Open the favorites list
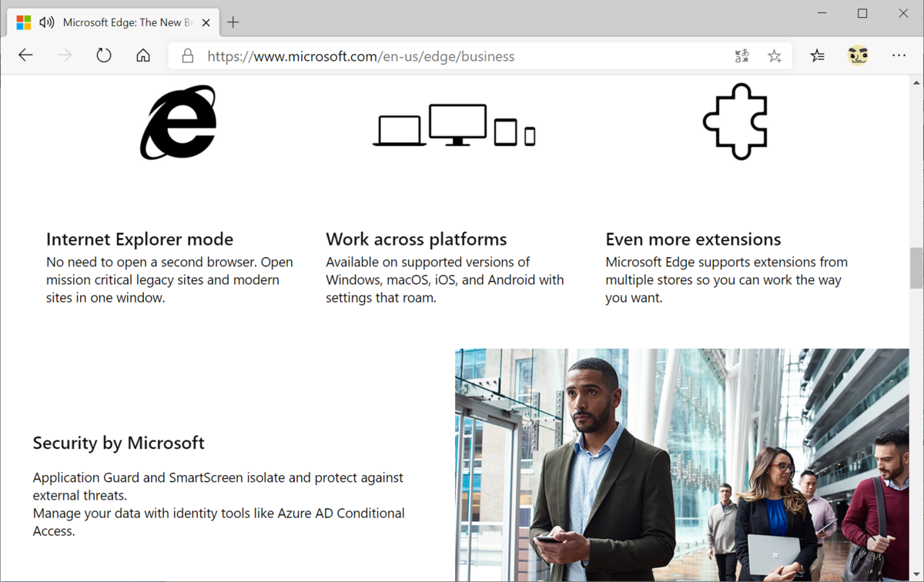This screenshot has height=582, width=924. pyautogui.click(x=818, y=55)
